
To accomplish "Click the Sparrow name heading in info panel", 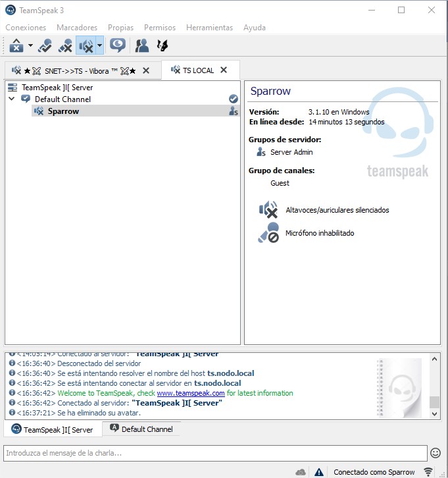I will [x=270, y=91].
